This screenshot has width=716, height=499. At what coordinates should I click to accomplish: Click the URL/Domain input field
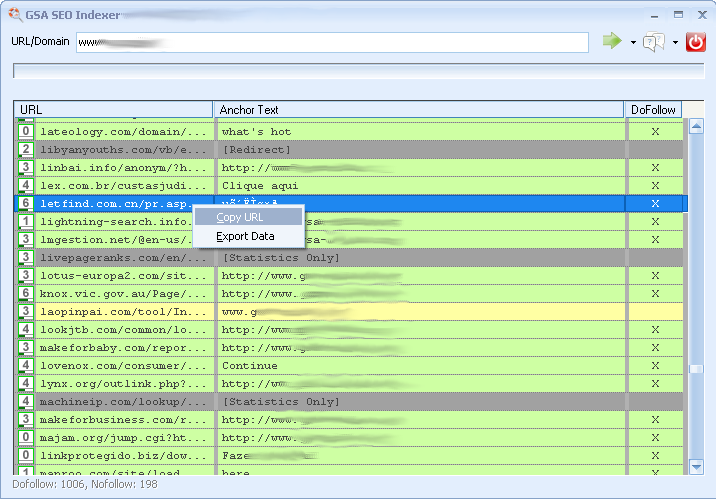(x=332, y=42)
